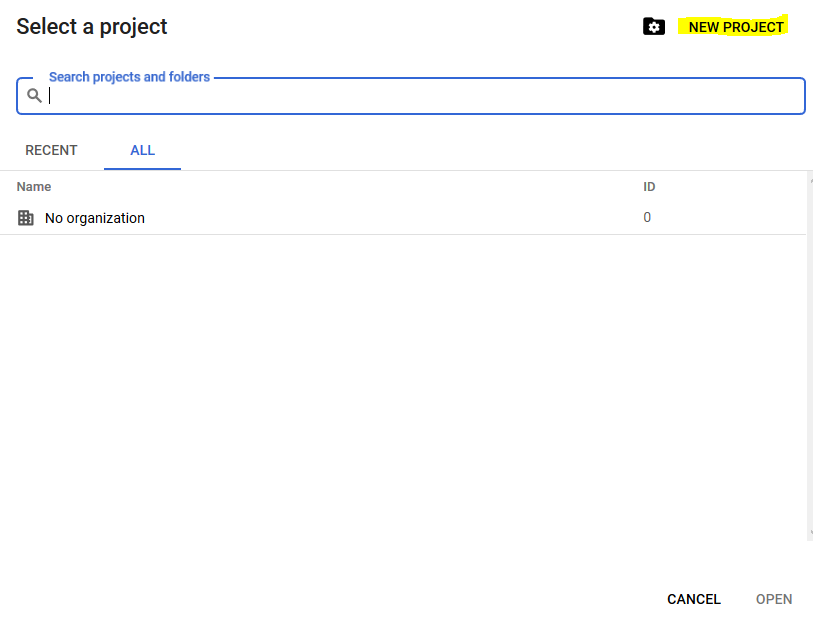813x628 pixels.
Task: Open the manage resources folder-gear icon
Action: coord(654,26)
